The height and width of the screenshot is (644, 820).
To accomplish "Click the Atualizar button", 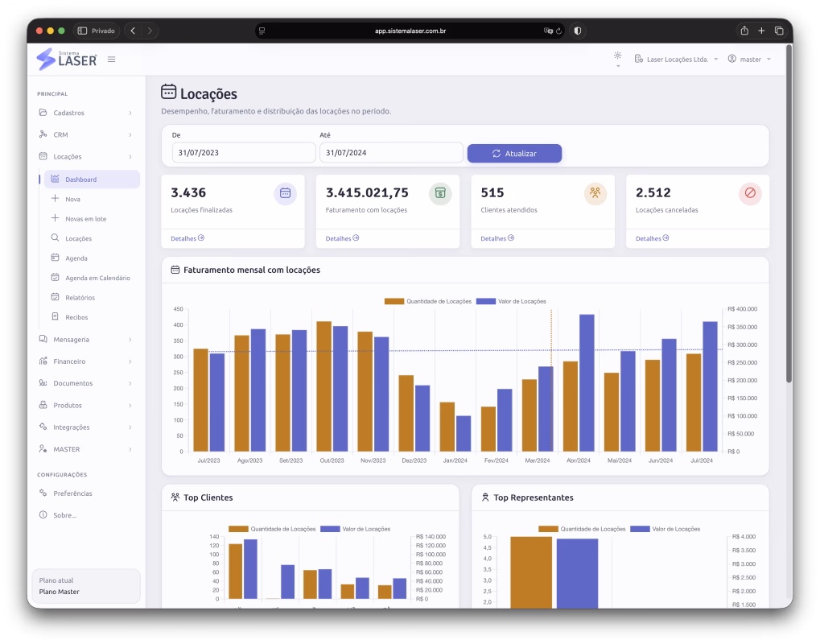I will tap(514, 154).
